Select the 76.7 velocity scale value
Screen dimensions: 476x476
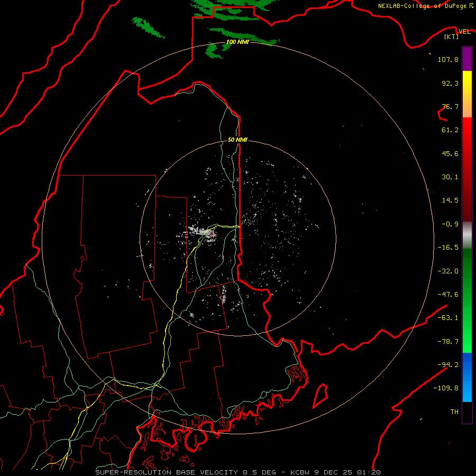pos(450,106)
